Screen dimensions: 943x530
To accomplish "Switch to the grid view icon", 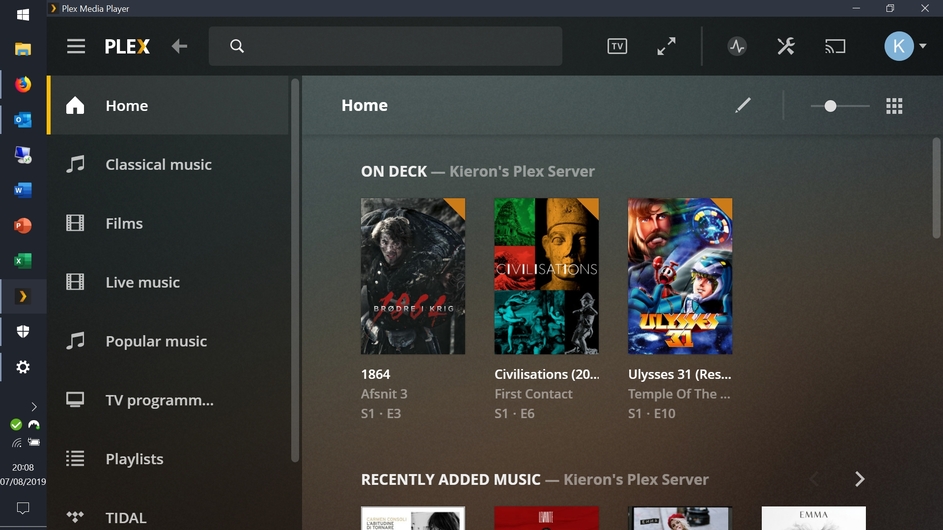I will click(894, 106).
